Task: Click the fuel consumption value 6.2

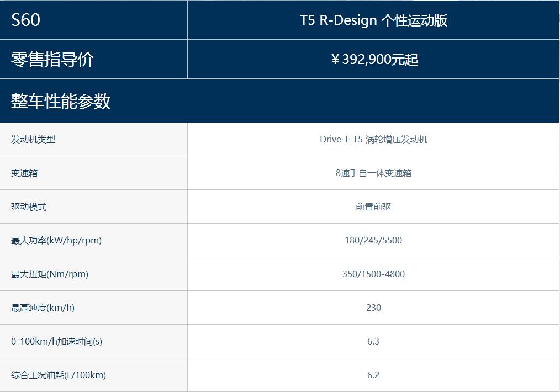Action: (x=373, y=375)
